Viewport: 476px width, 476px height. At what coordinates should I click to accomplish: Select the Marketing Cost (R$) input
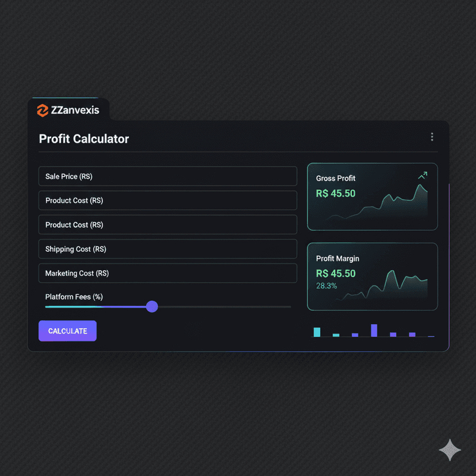click(167, 273)
